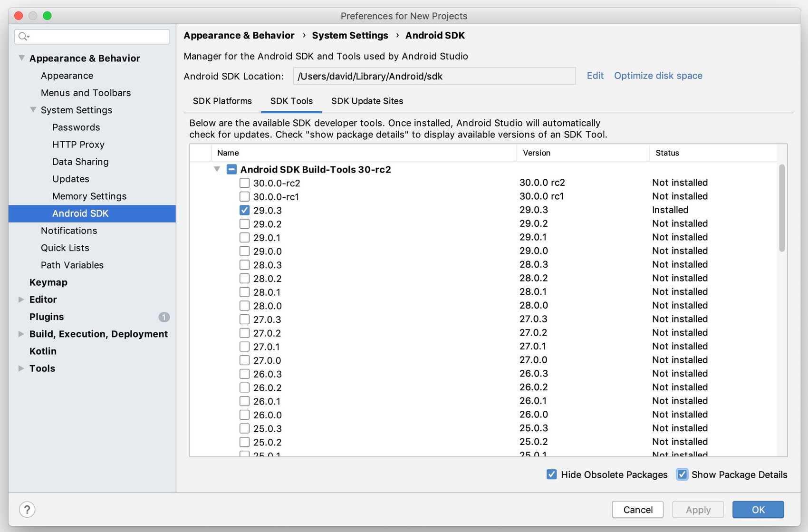
Task: Select the 28.0.3 build tools checkbox
Action: point(244,265)
